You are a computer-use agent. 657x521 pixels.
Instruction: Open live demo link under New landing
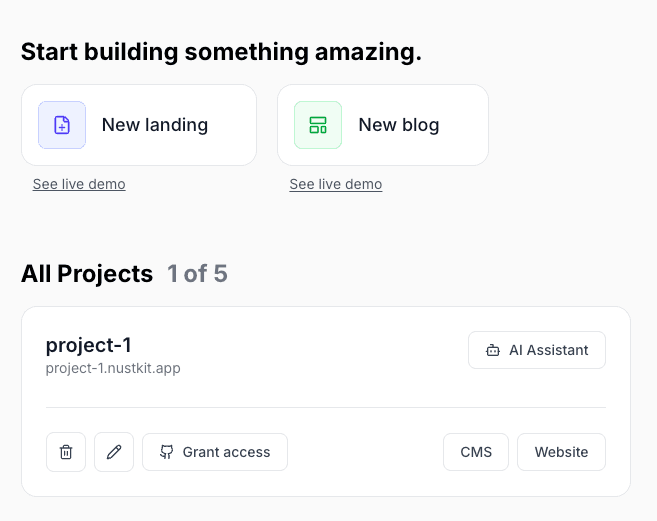79,184
